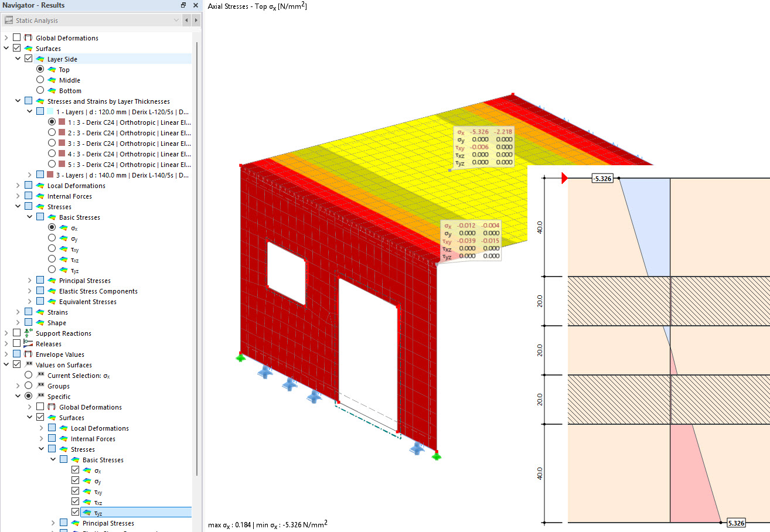Viewport: 770px width, 532px height.
Task: Click the 'Equivalent Stresses' label
Action: [88, 302]
